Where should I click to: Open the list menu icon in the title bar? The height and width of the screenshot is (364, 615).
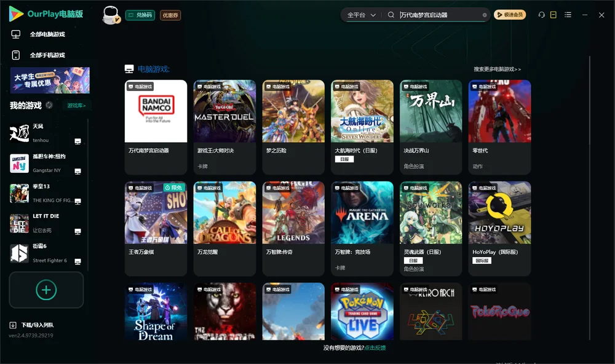click(568, 15)
